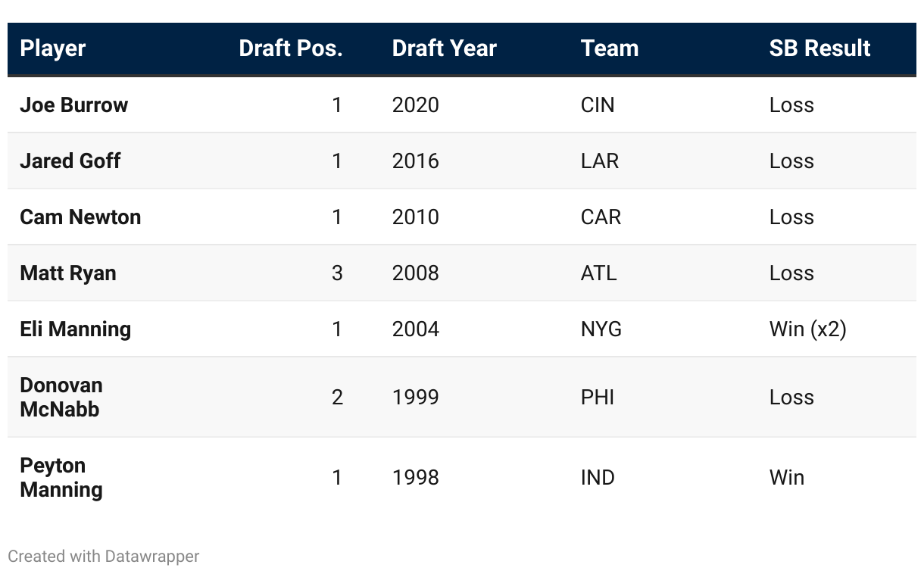924x574 pixels.
Task: Select the ATL team cell
Action: (598, 273)
